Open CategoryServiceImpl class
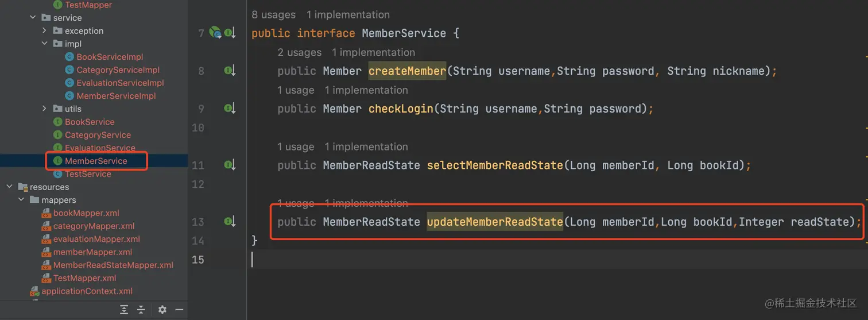The width and height of the screenshot is (868, 320). 118,70
